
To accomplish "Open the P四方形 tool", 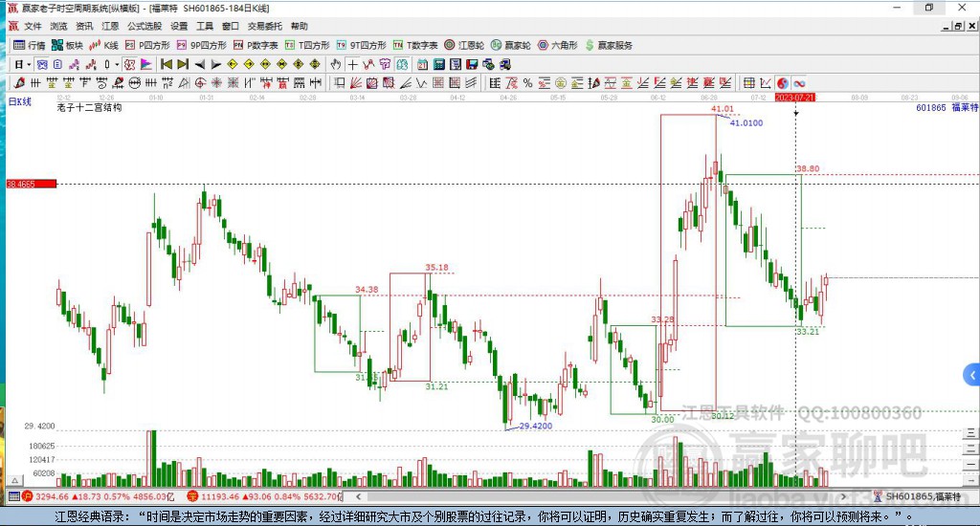I will (x=146, y=45).
